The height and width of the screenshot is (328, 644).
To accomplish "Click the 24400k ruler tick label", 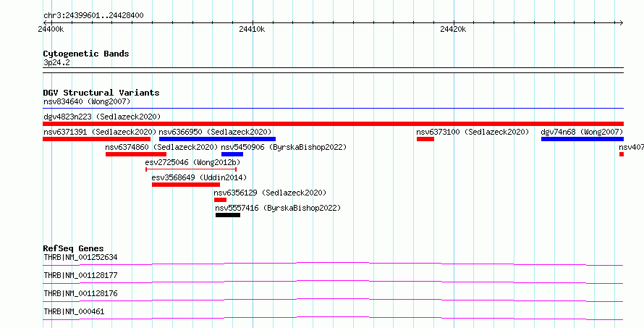I will tap(51, 29).
